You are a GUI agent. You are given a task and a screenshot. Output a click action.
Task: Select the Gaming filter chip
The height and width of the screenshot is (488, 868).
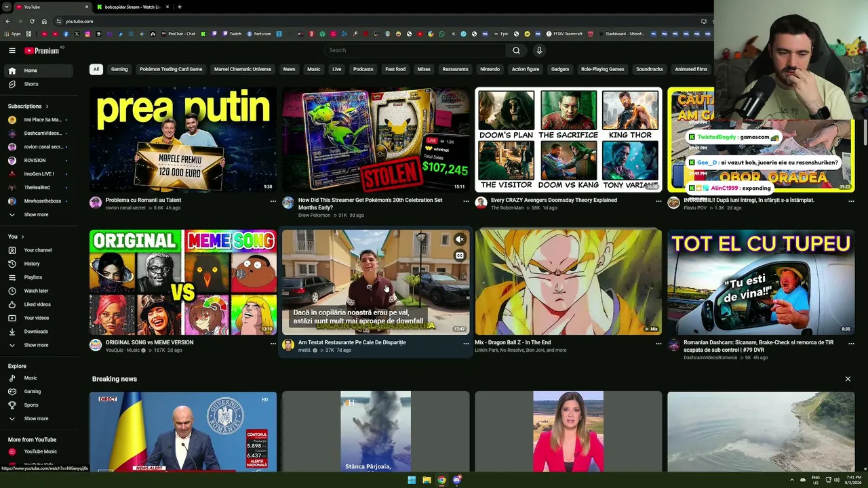pyautogui.click(x=119, y=69)
